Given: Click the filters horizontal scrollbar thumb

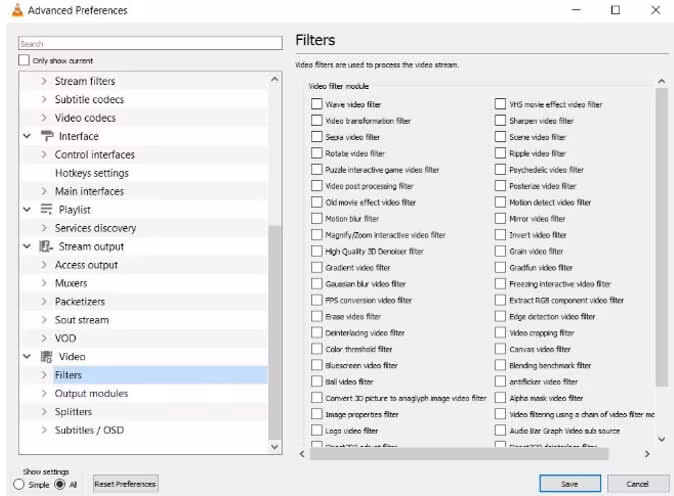Looking at the screenshot, I should click(459, 453).
